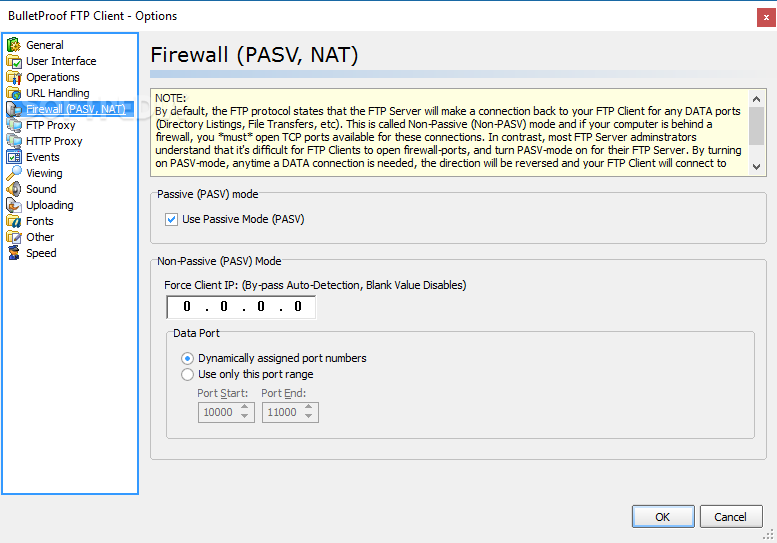Click the Operations category icon
777x543 pixels.
pos(14,77)
